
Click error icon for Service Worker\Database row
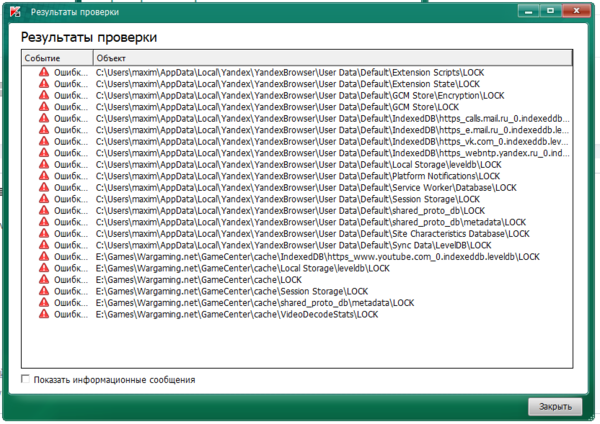[x=44, y=187]
